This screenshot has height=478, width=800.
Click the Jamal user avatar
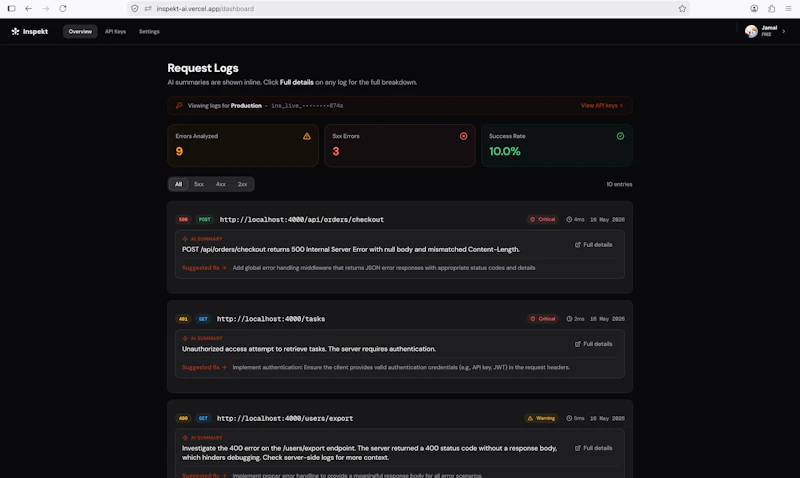pos(751,31)
